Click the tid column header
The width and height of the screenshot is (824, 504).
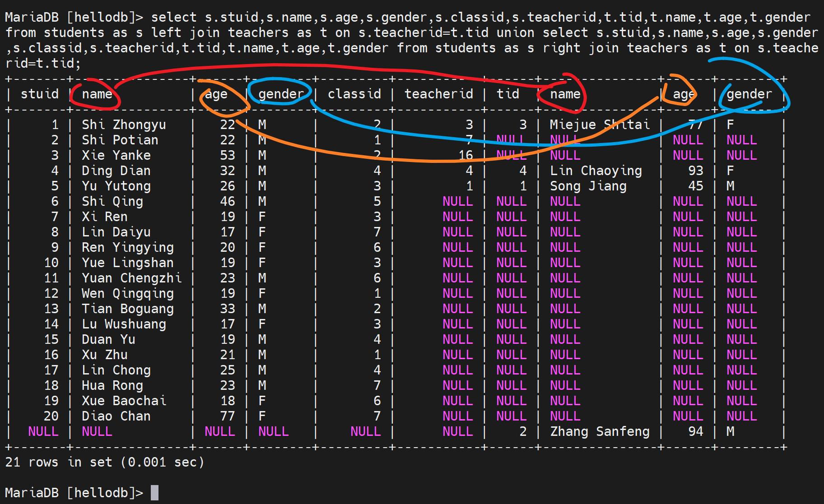(x=507, y=94)
